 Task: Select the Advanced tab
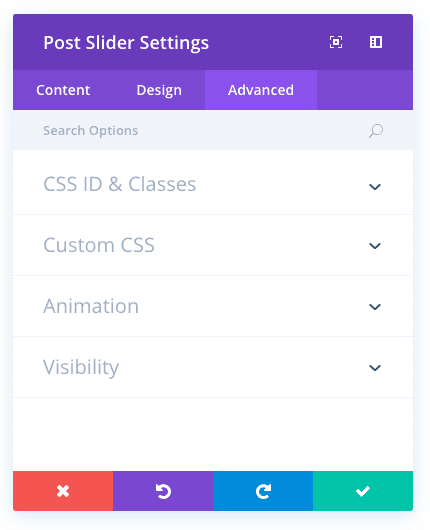(x=261, y=90)
